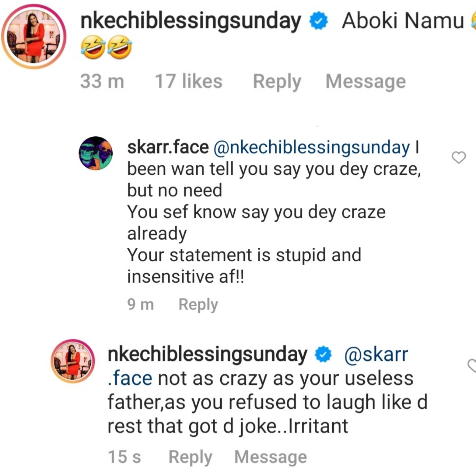This screenshot has width=476, height=476.
Task: Open nkechiblessingsunday username in the bottom reply
Action: tap(207, 355)
